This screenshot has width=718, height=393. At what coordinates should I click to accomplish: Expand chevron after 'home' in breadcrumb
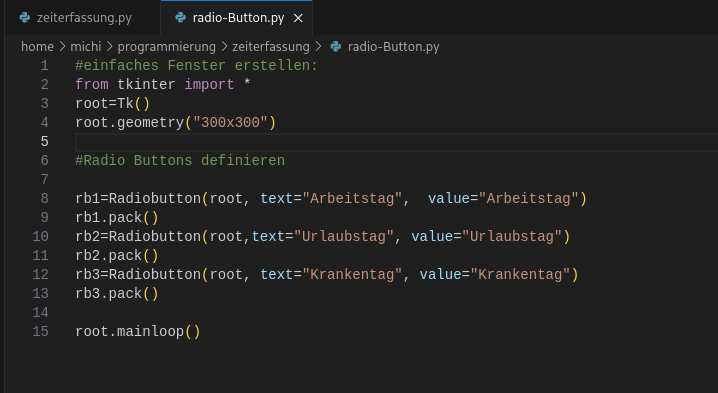(x=62, y=47)
